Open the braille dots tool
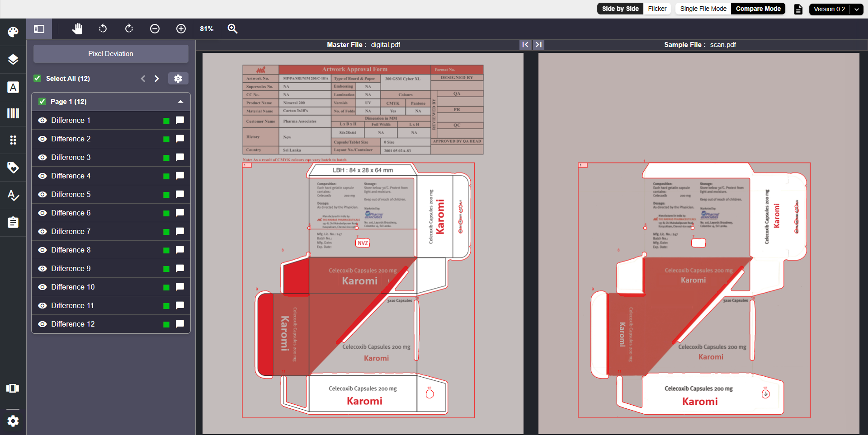This screenshot has width=868, height=435. tap(13, 140)
